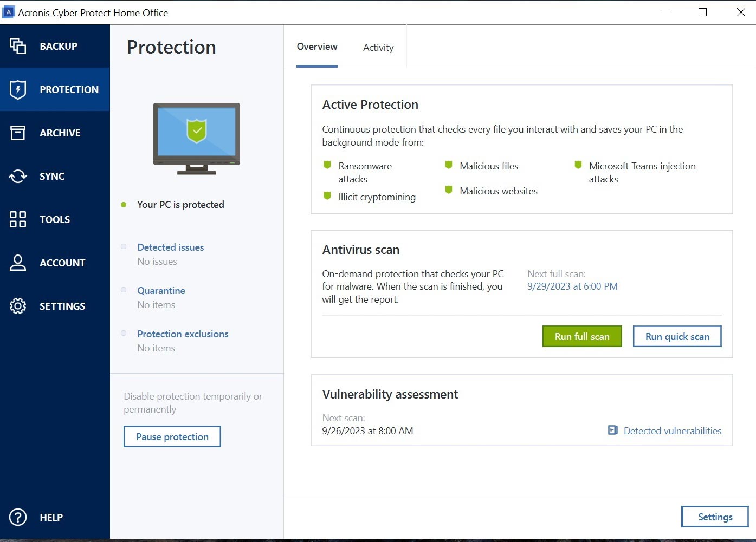Click the Backup icon in sidebar
Image resolution: width=756 pixels, height=542 pixels.
coord(18,46)
